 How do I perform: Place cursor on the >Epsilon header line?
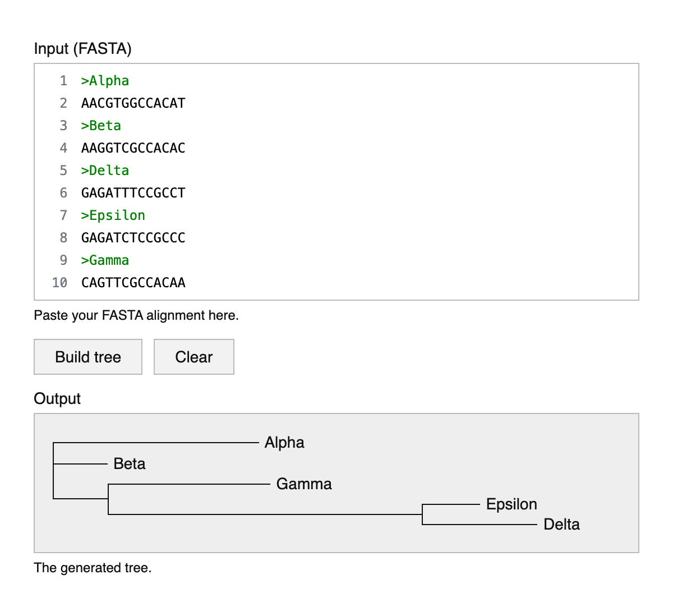pos(113,215)
